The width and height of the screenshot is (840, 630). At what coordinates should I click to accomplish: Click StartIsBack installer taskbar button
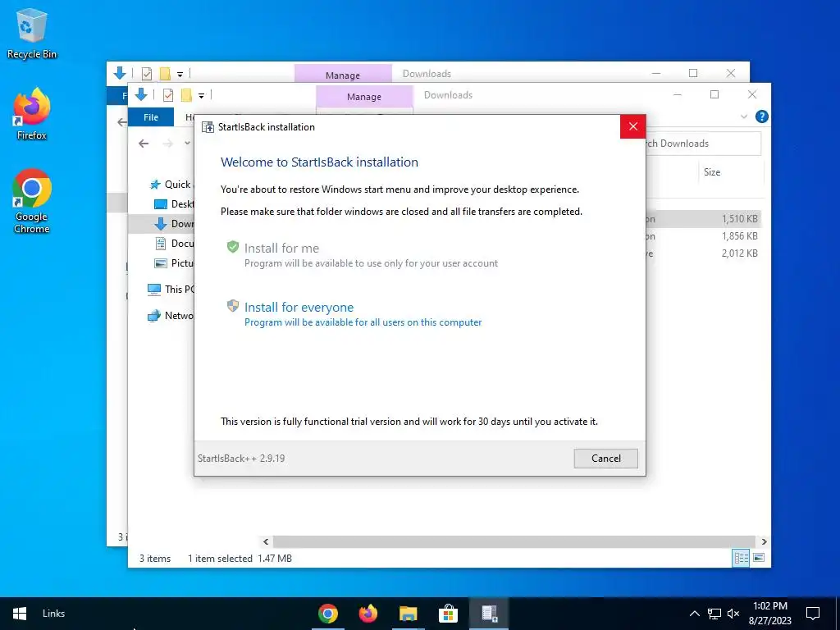[x=489, y=614]
